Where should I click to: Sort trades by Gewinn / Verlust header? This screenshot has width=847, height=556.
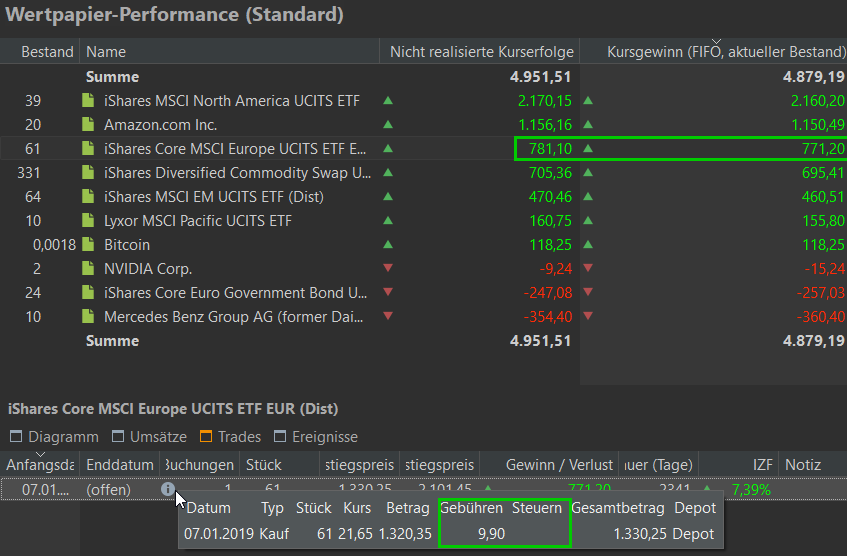[549, 465]
